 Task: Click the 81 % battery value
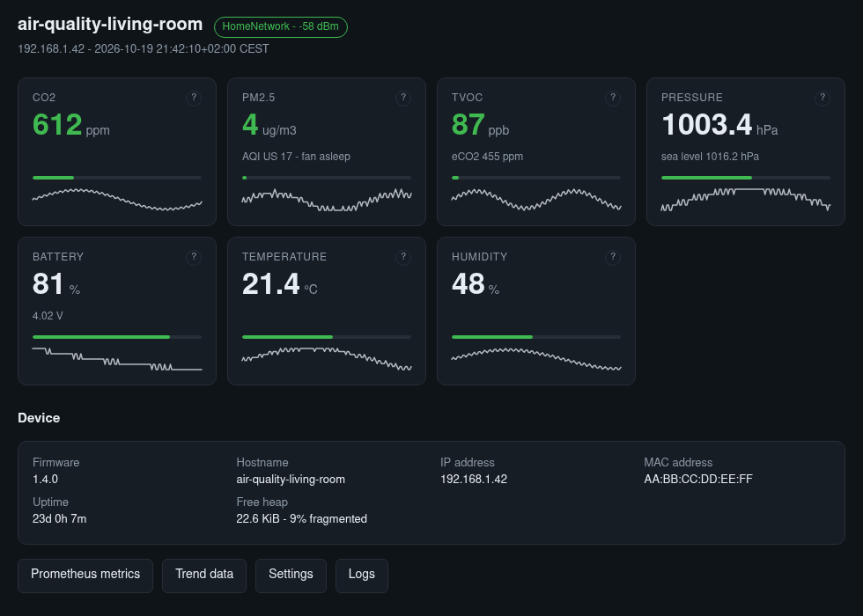pyautogui.click(x=56, y=284)
